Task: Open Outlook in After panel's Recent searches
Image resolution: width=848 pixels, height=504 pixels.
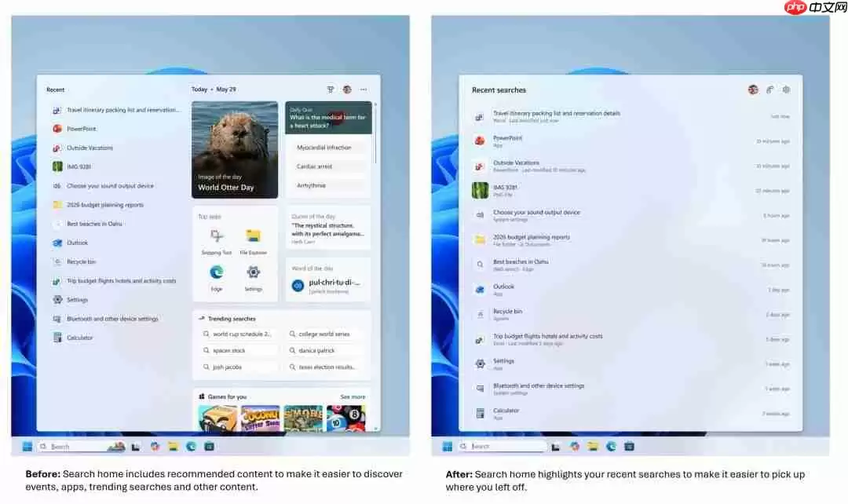Action: point(631,290)
